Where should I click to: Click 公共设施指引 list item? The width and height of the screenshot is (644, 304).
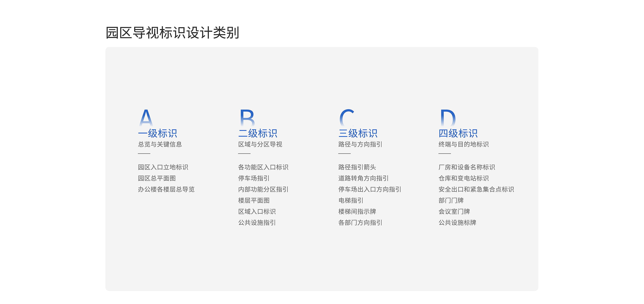coord(257,222)
